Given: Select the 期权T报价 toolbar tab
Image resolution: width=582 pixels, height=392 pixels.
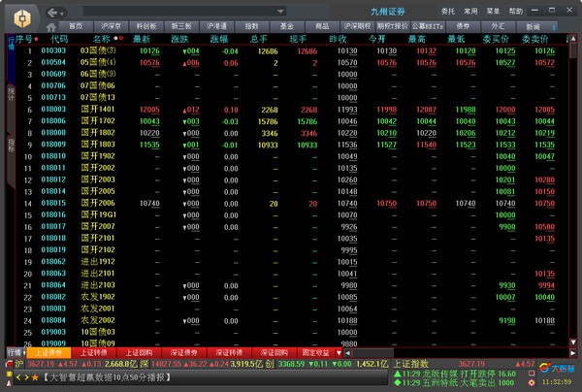Looking at the screenshot, I should [392, 26].
